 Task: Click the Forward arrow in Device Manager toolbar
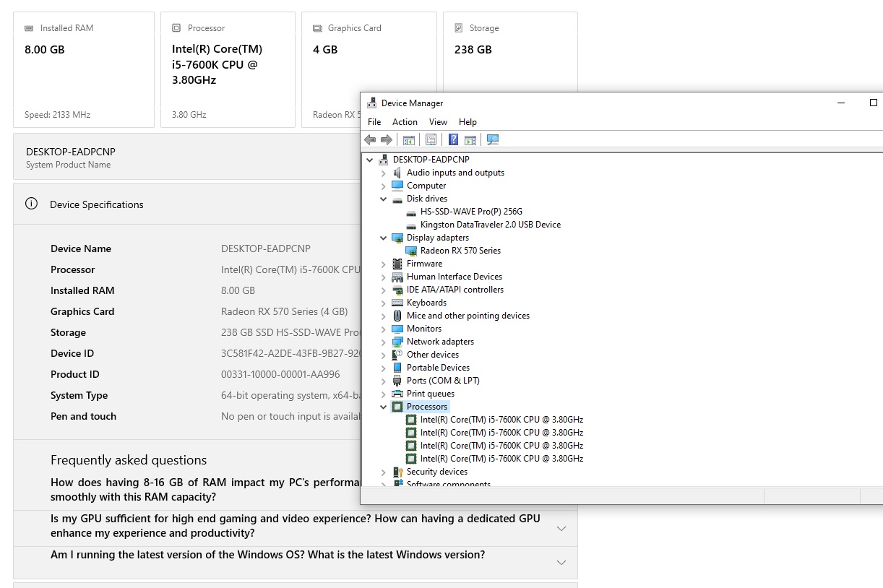(x=387, y=139)
